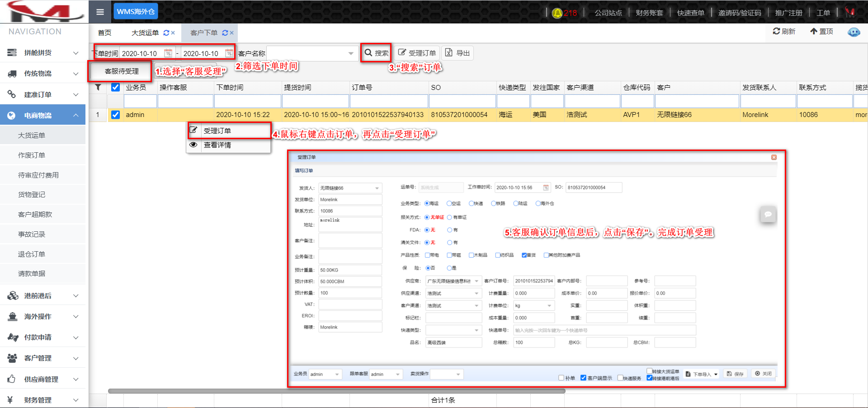Screen dimensions: 868x408
Task: Expand 客户管理 navigation section
Action: 43,358
